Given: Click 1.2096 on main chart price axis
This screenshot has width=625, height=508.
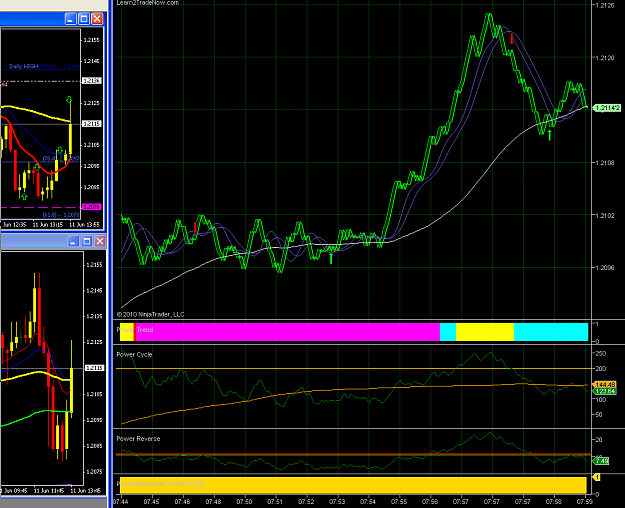Looking at the screenshot, I should (x=605, y=268).
